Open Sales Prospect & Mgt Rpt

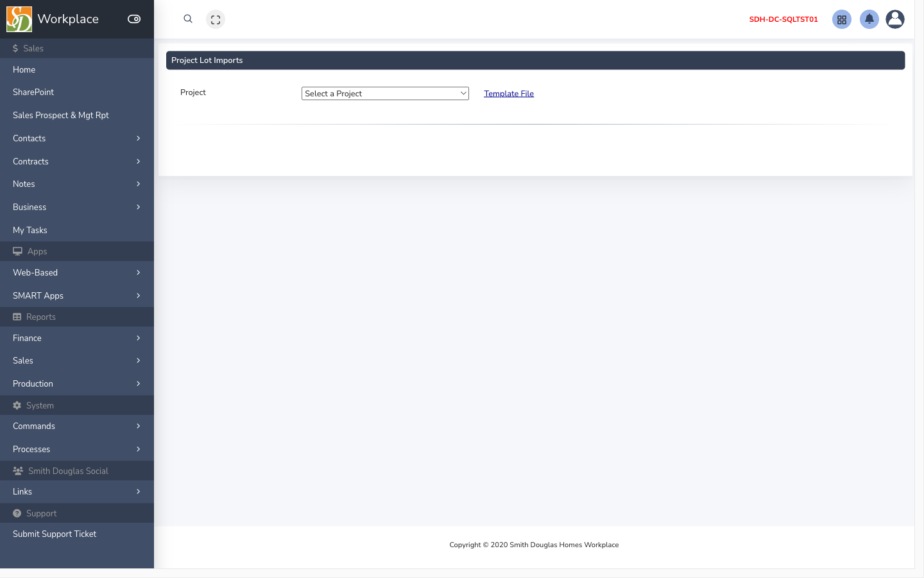[x=77, y=115]
